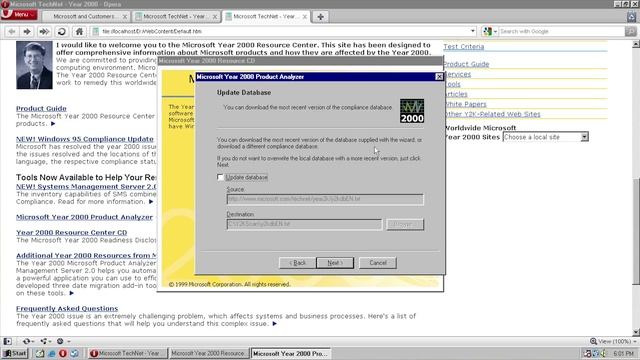This screenshot has width=640, height=360.
Task: Click the arrow after Product Guide description
Action: point(53,123)
